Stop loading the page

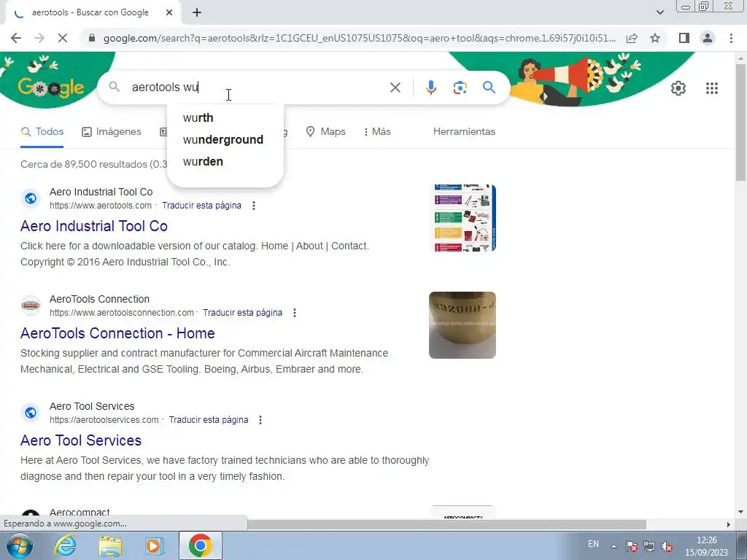coord(63,38)
